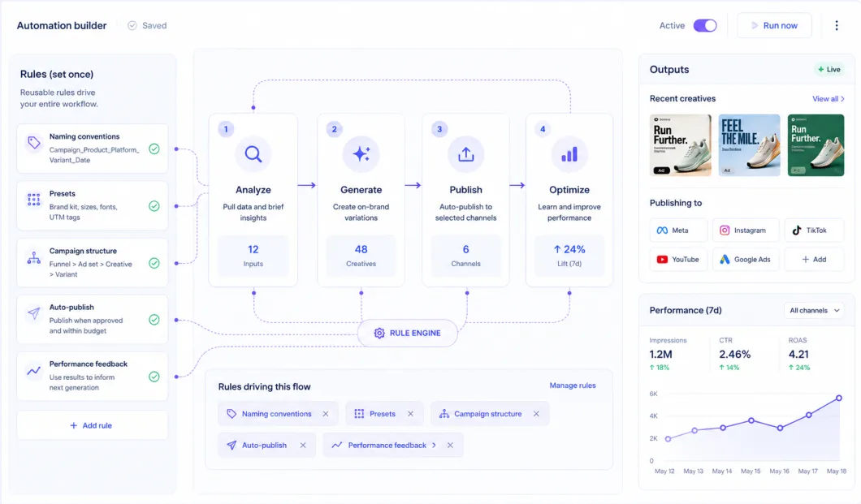The height and width of the screenshot is (504, 861).
Task: Click the Recent creatives heading
Action: 682,99
